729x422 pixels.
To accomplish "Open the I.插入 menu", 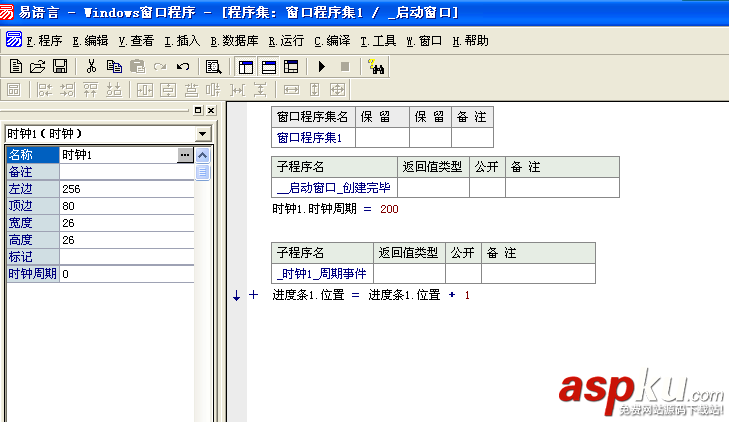I will pyautogui.click(x=182, y=41).
